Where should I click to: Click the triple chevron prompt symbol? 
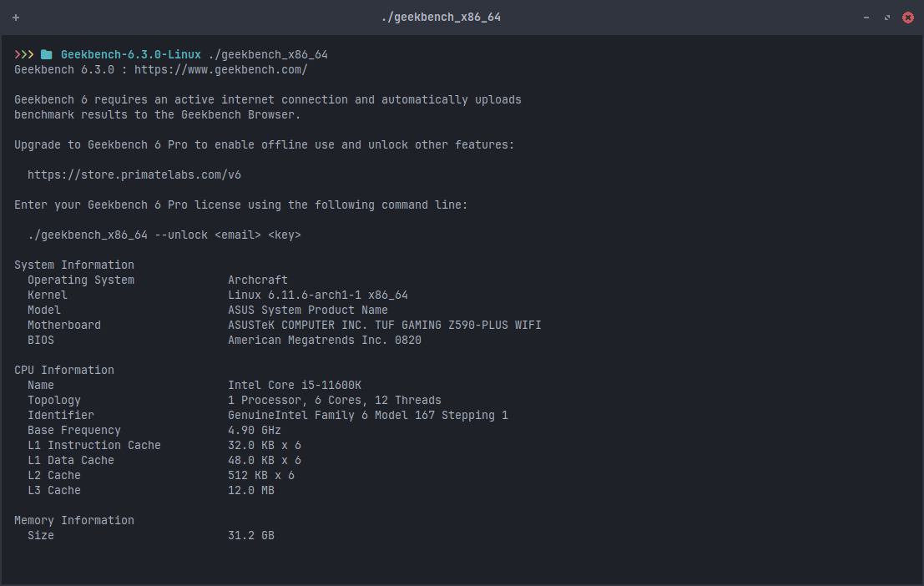[x=23, y=53]
